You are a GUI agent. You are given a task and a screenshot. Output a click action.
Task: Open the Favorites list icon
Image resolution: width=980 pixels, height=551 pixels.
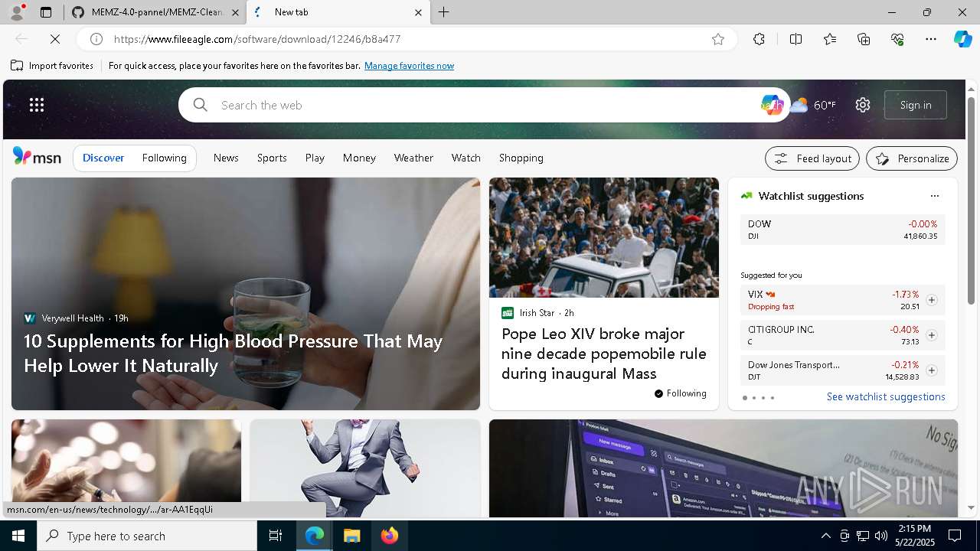tap(830, 39)
